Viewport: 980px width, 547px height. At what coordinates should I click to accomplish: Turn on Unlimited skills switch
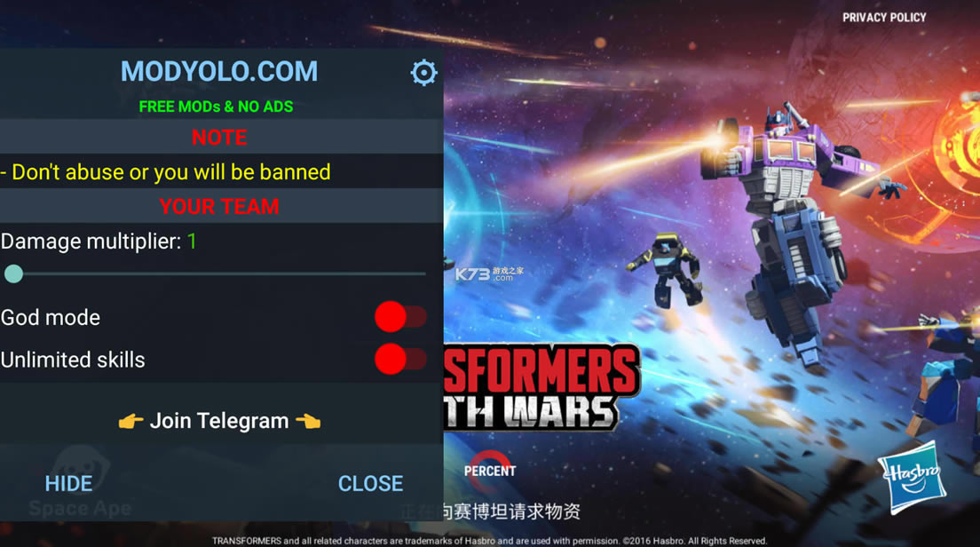pyautogui.click(x=400, y=360)
